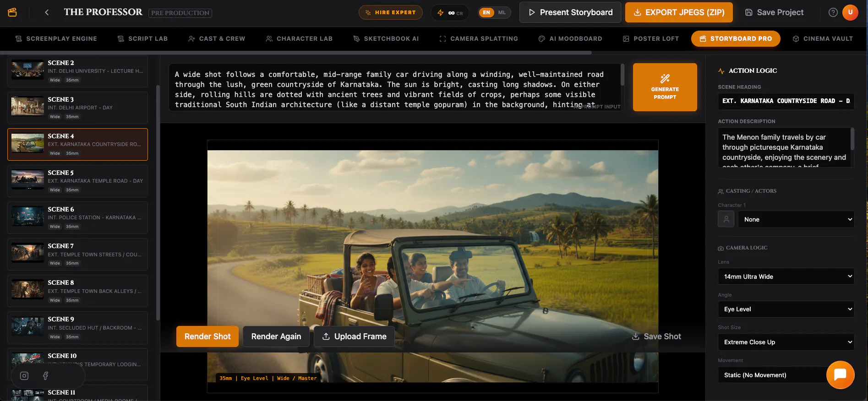Screen dimensions: 868x401
Task: Open the AI Moodboard tab
Action: point(570,39)
